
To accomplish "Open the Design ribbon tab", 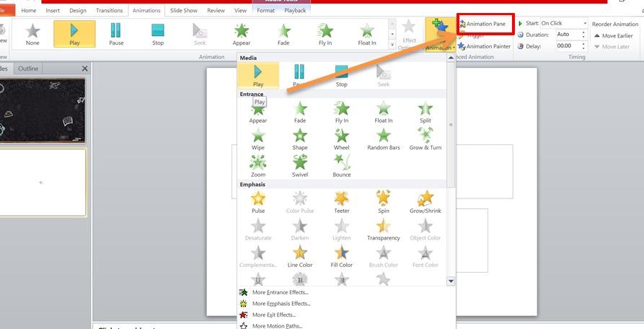I will click(x=78, y=11).
